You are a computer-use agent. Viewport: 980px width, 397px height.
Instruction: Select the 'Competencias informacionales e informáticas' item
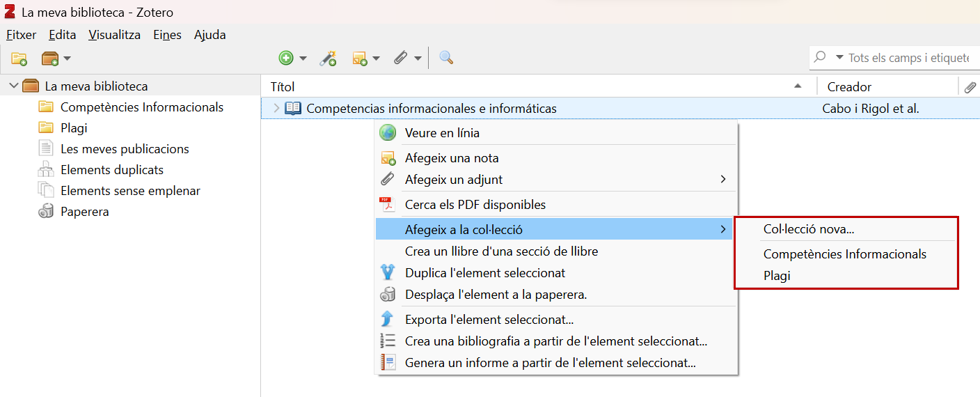pyautogui.click(x=432, y=109)
